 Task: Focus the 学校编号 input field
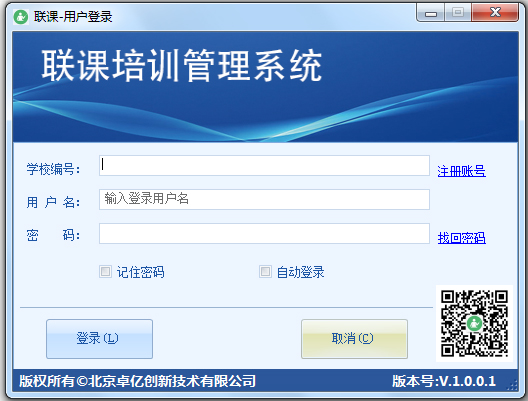pos(264,165)
